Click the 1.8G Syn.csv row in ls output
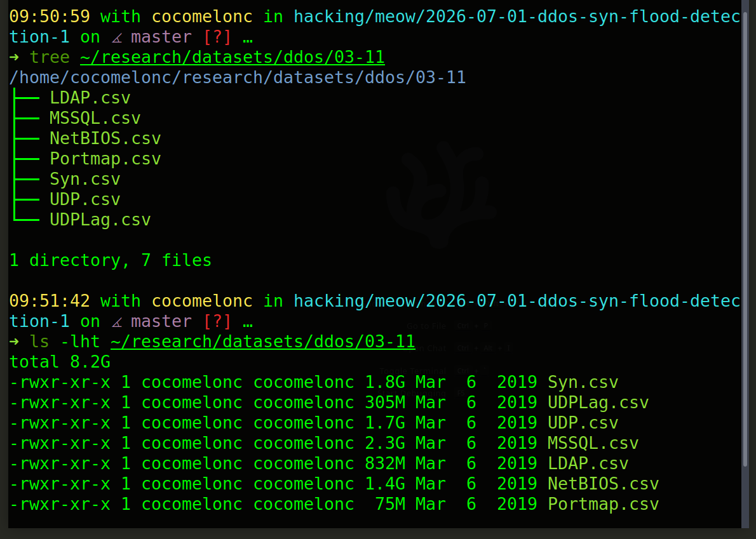This screenshot has height=539, width=756. [x=314, y=382]
